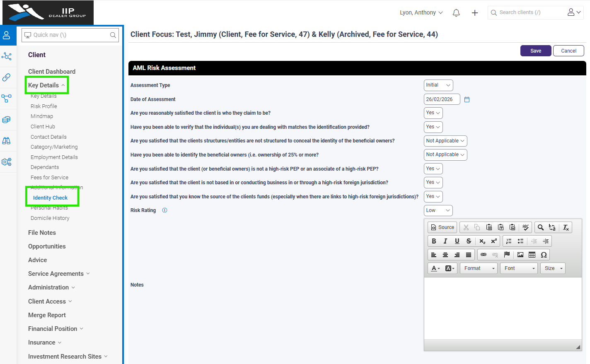This screenshot has height=364, width=590.
Task: Open Employment Details link in sidebar
Action: pos(54,157)
